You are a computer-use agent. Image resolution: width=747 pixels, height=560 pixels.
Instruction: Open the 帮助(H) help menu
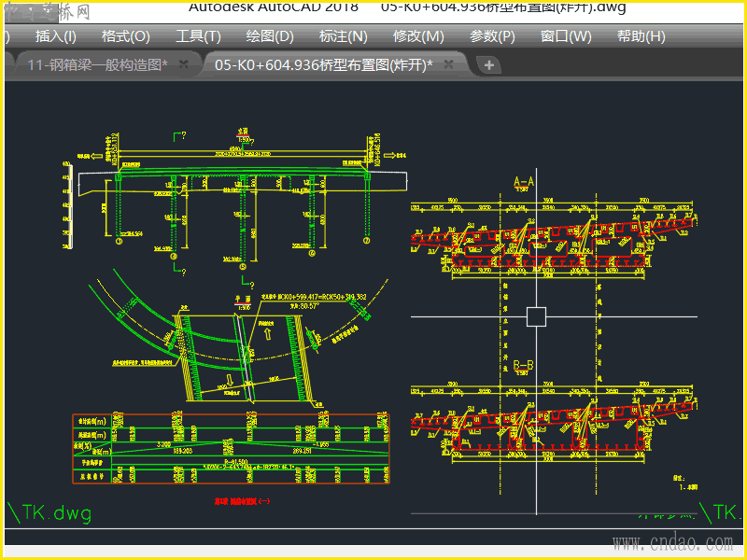tap(641, 36)
